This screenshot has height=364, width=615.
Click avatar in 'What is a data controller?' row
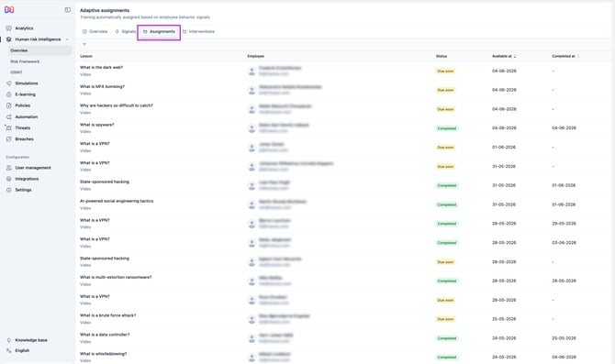(252, 338)
